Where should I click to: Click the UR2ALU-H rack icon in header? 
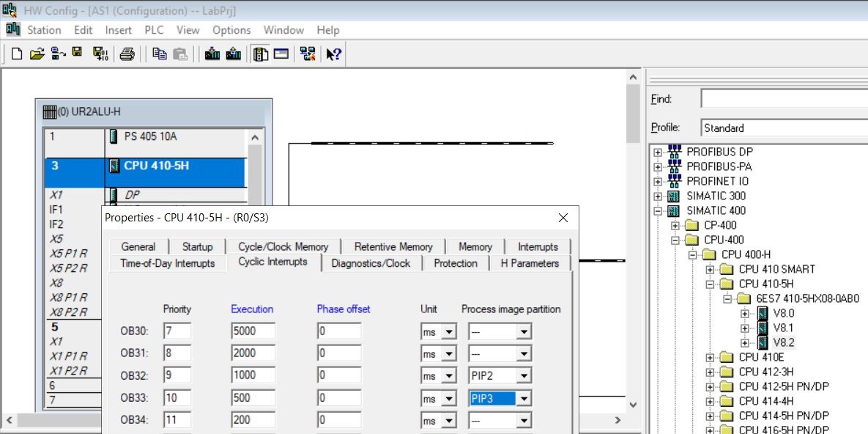pyautogui.click(x=50, y=112)
